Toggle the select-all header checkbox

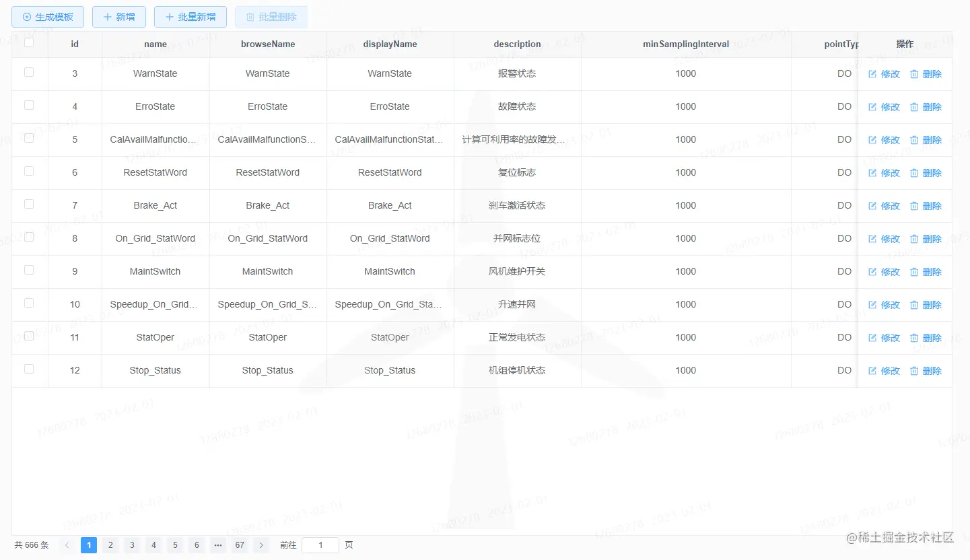(x=29, y=42)
